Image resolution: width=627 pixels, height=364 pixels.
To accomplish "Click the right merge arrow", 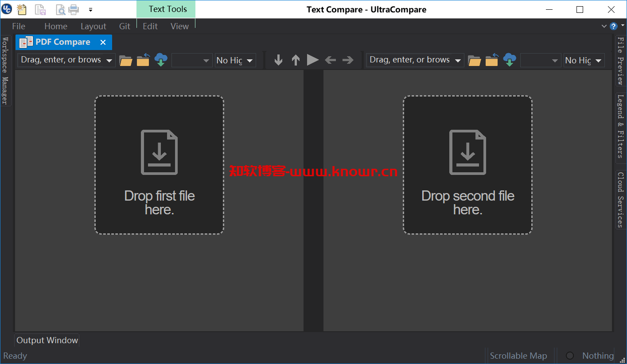I will (x=348, y=60).
